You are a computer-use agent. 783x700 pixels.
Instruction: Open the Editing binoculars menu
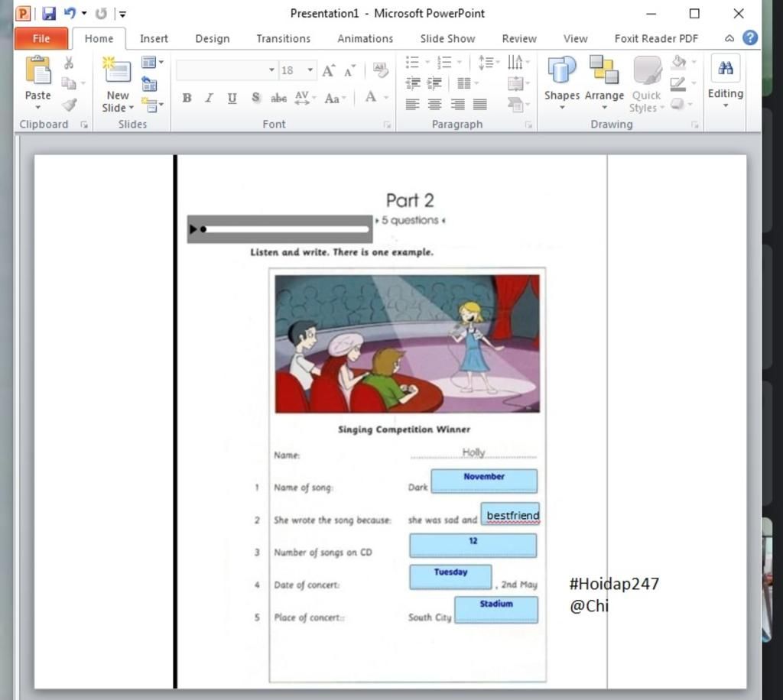coord(726,81)
